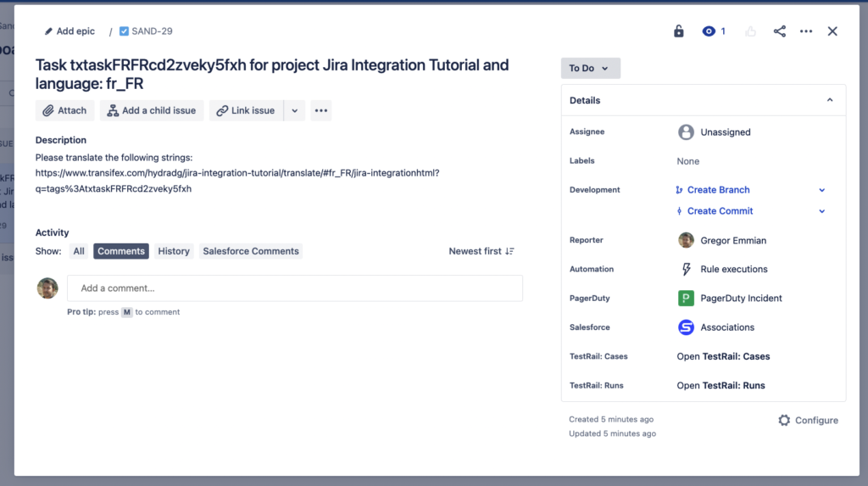Open Salesforce Associations

[726, 327]
